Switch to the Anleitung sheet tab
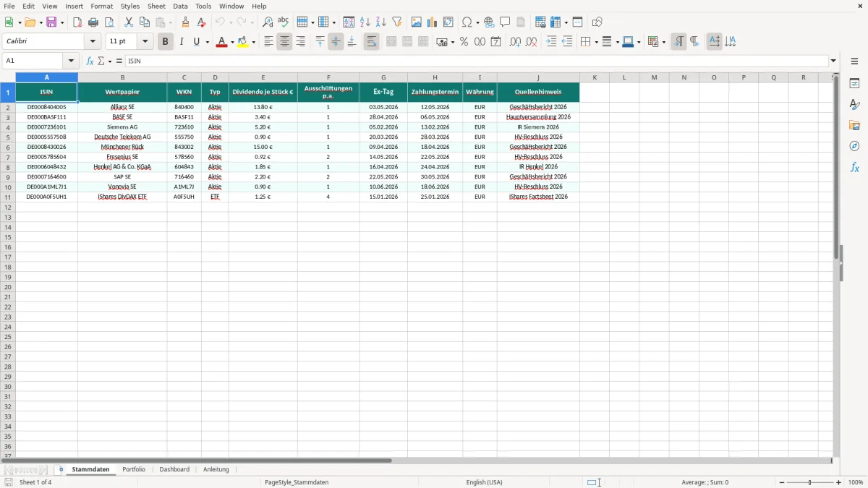The image size is (868, 488). click(216, 469)
